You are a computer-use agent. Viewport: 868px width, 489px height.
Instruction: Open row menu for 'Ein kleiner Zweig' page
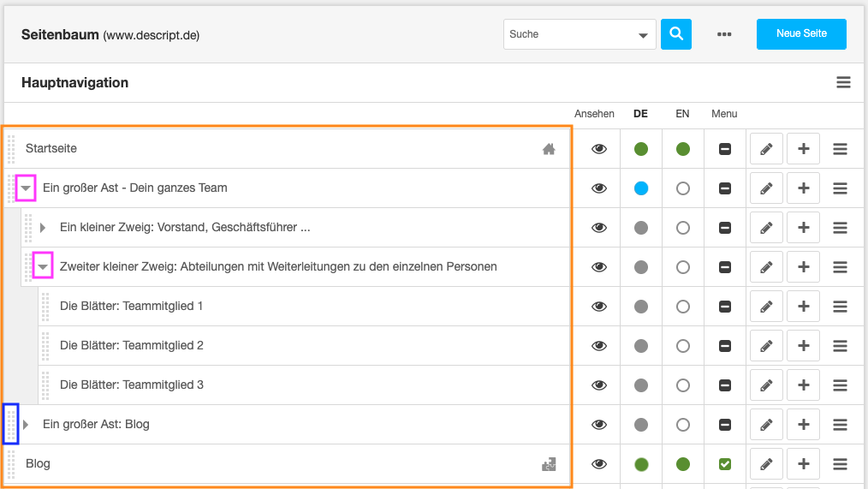click(840, 228)
